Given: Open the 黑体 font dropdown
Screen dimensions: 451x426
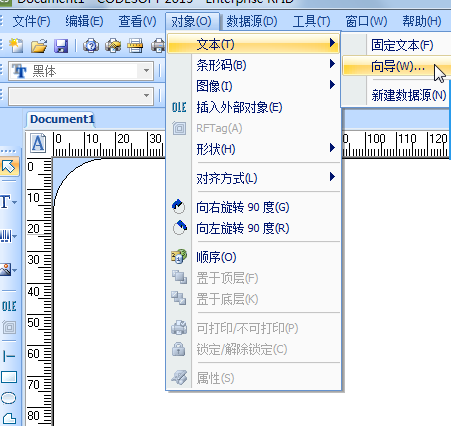Looking at the screenshot, I should pos(146,71).
